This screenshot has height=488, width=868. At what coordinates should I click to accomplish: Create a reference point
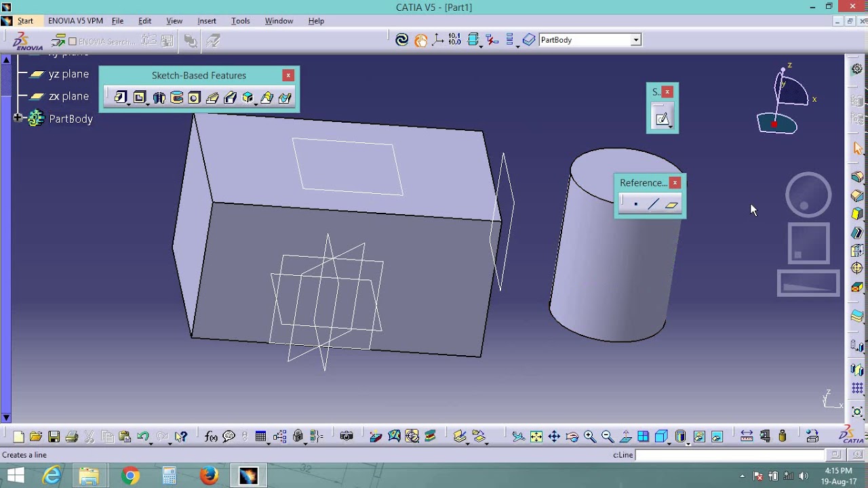click(635, 204)
